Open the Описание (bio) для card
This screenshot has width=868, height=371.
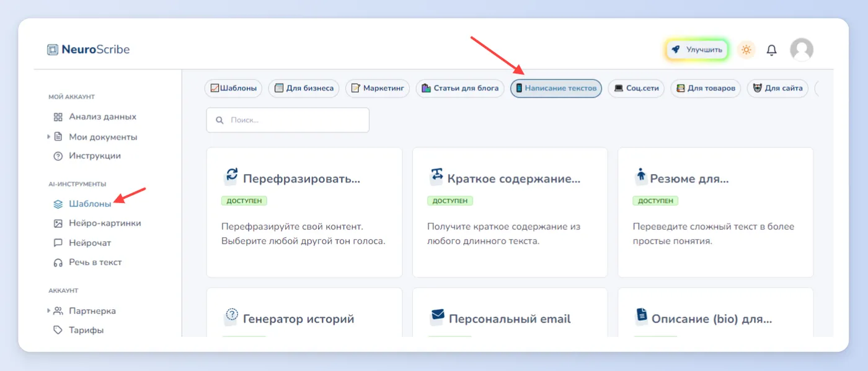715,313
